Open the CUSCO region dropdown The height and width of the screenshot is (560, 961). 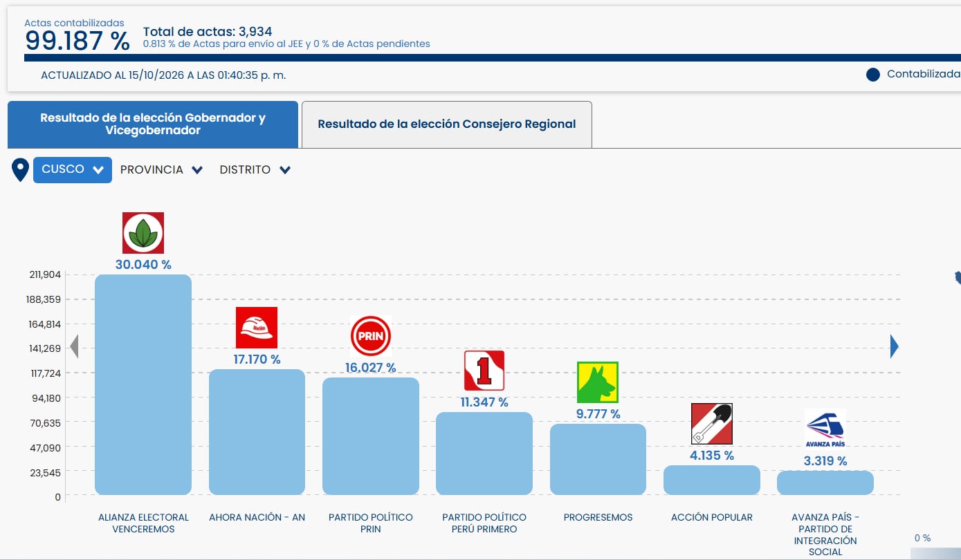pos(73,169)
